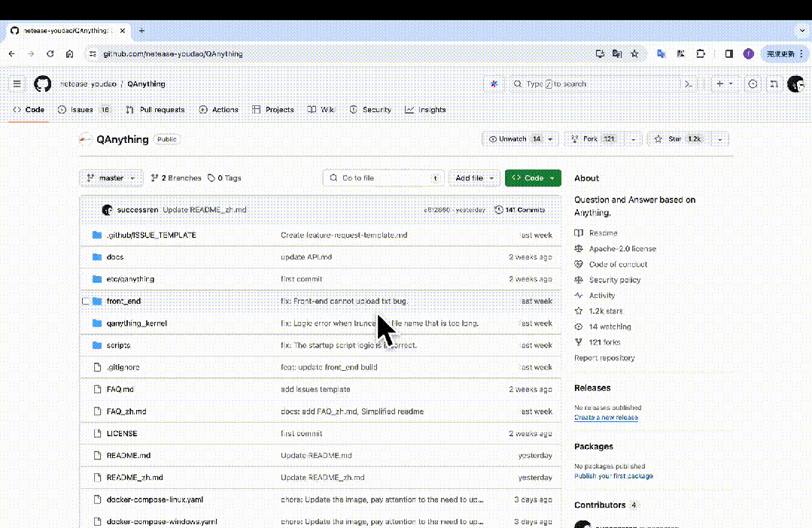This screenshot has width=812, height=528.
Task: Go to the Insights tab
Action: [426, 110]
